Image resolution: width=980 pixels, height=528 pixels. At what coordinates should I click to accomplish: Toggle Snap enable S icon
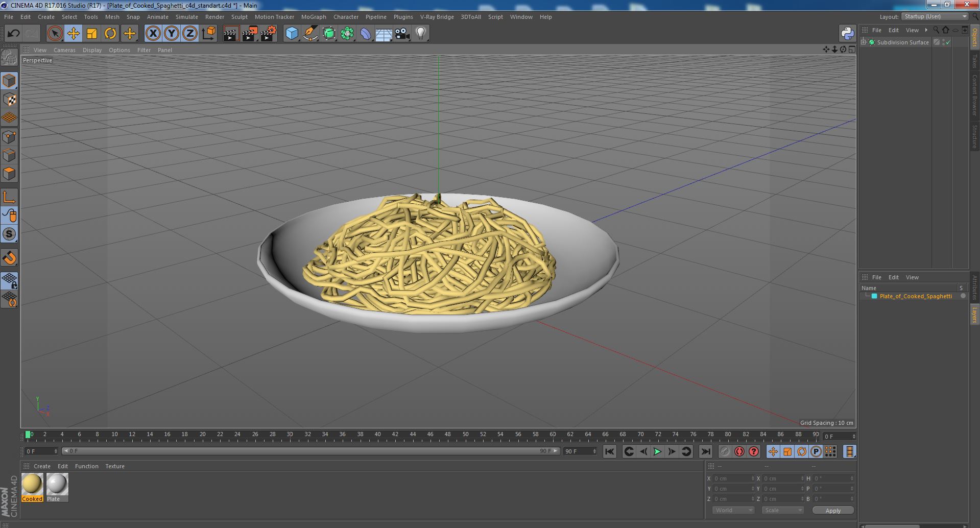pyautogui.click(x=9, y=234)
